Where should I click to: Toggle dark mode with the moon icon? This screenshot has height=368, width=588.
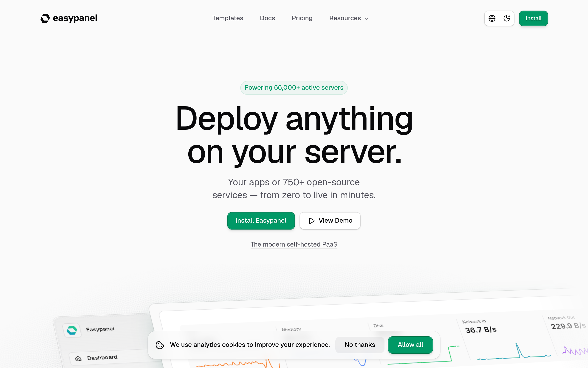tap(507, 18)
